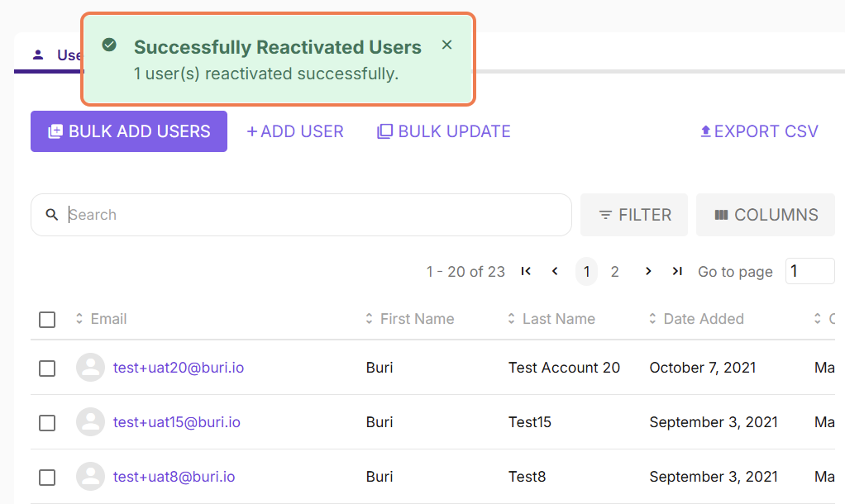Open the Bulk Update option
The width and height of the screenshot is (845, 504).
[x=443, y=131]
